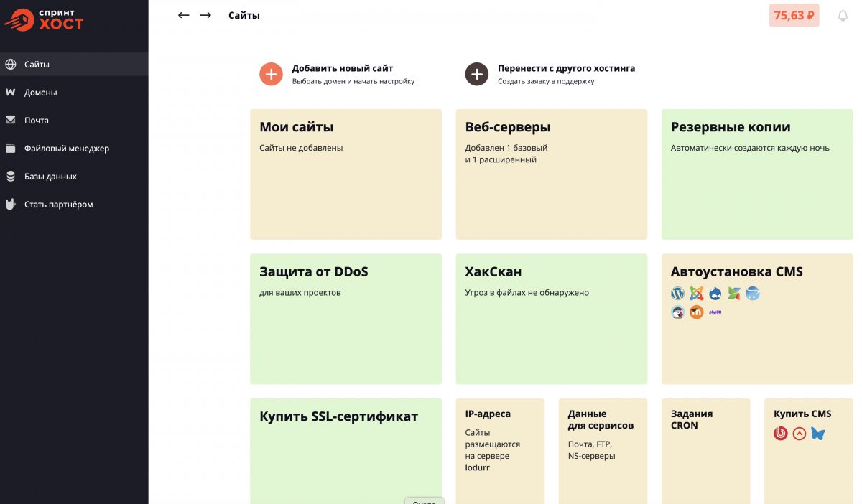Screen dimensions: 862x504
Task: Click the phpBB link in Автоустановка CMS
Action: pyautogui.click(x=715, y=312)
